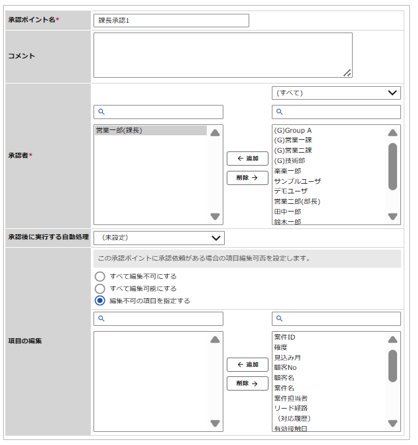Select 案件名 in the available fields list
The height and width of the screenshot is (445, 418).
point(284,388)
